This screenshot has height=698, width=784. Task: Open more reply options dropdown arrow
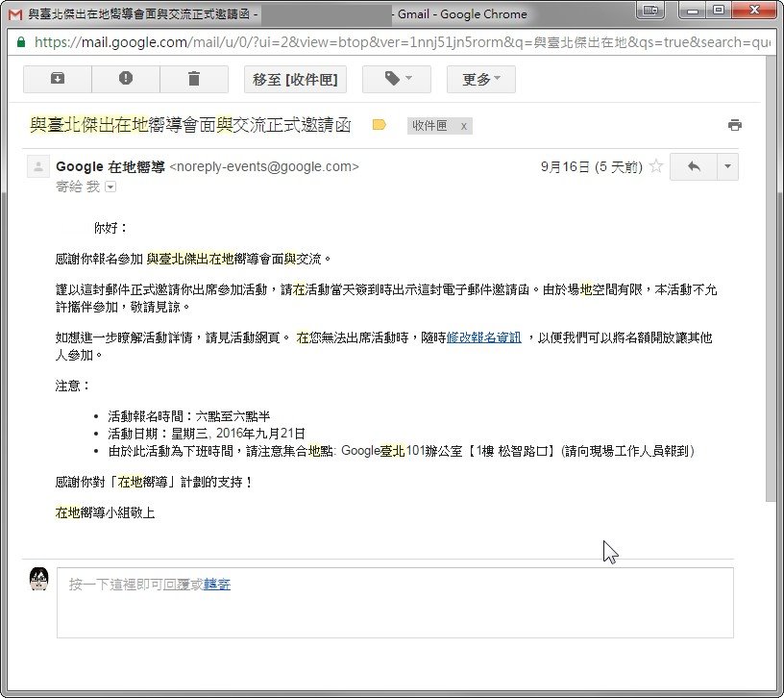coord(727,166)
